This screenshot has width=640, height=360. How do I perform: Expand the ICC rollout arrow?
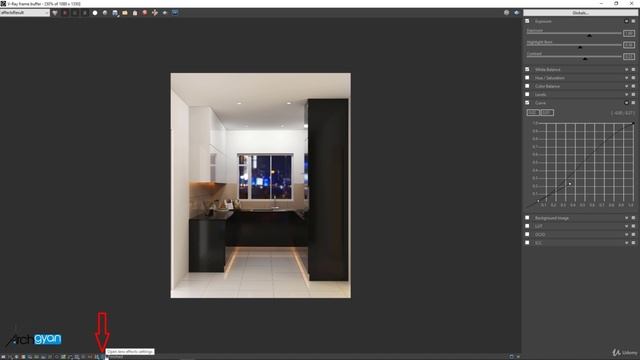tap(627, 242)
